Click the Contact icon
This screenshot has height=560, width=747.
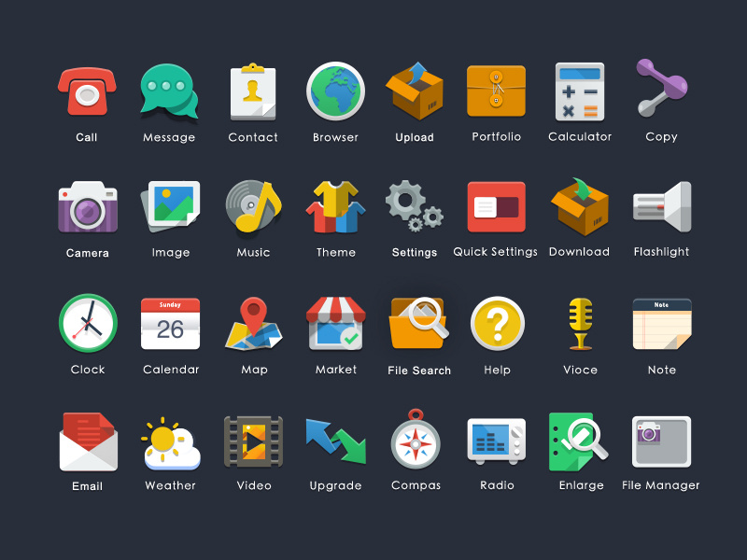click(x=252, y=91)
